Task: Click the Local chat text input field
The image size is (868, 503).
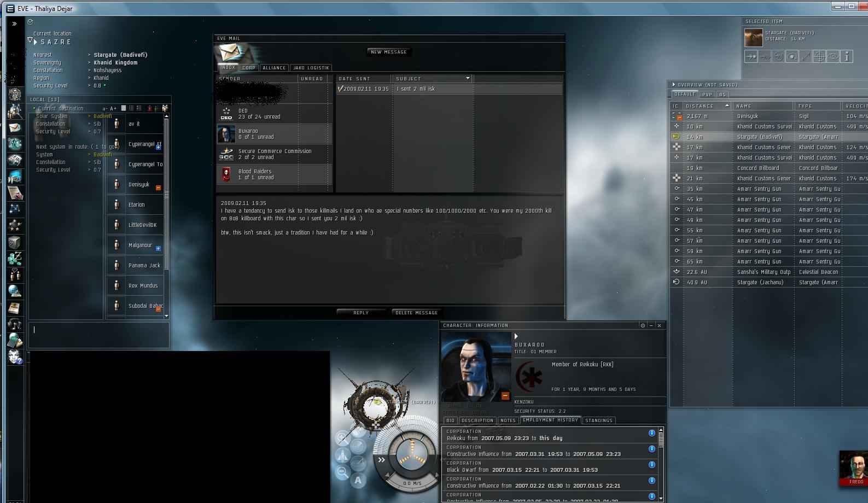Action: tap(99, 335)
